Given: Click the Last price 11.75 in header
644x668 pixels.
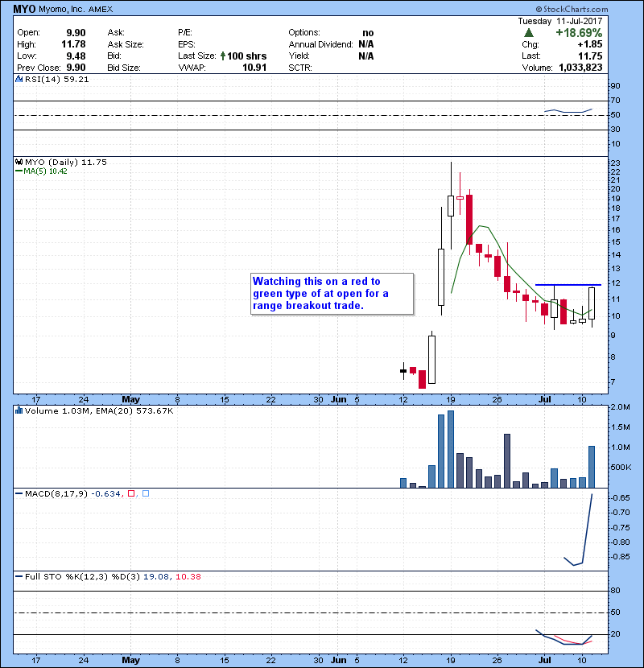Looking at the screenshot, I should pyautogui.click(x=590, y=56).
